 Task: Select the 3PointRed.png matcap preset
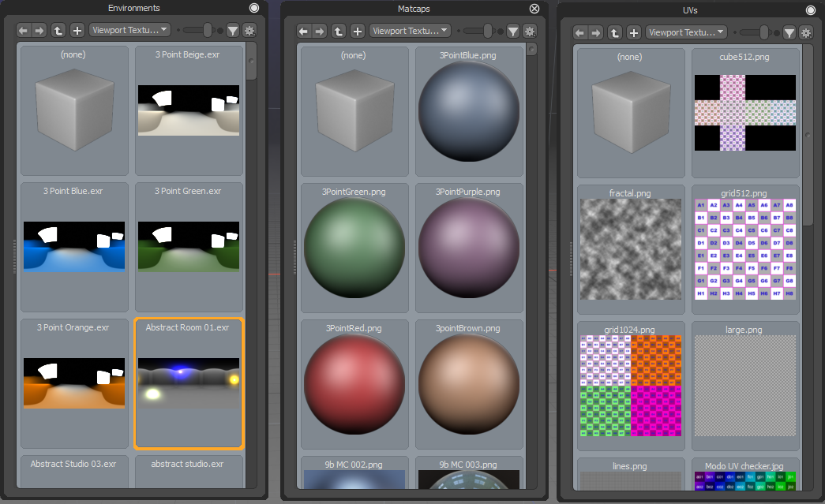coord(354,383)
